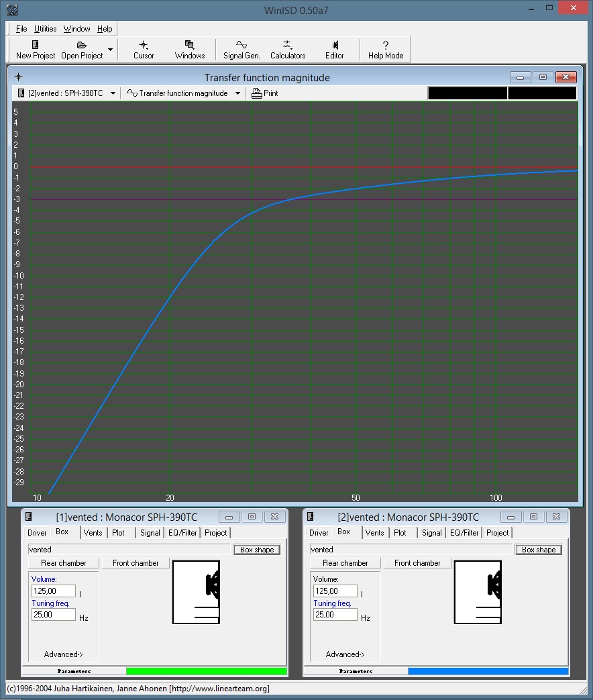The width and height of the screenshot is (593, 700).
Task: Click the Print icon in graph toolbar
Action: 257,94
